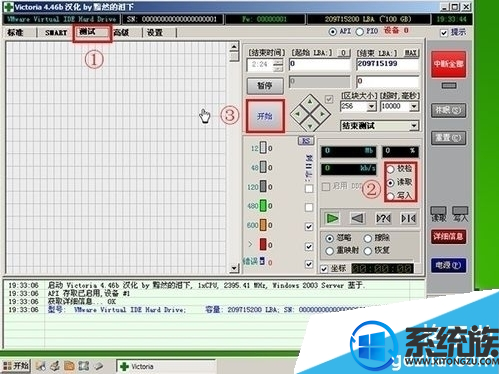Toggle the checkbox beside the diamond navigator
499x374 pixels.
329,99
